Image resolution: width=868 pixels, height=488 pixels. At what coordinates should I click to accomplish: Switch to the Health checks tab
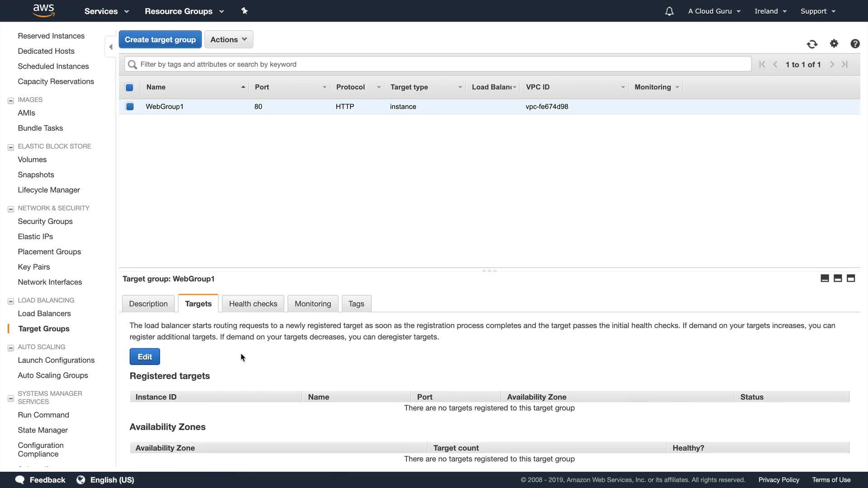[253, 304]
